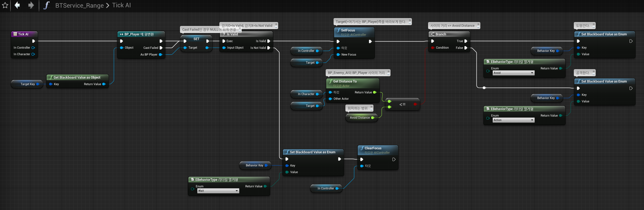Click the SetFocus function icon
This screenshot has width=644, height=210.
pos(338,30)
